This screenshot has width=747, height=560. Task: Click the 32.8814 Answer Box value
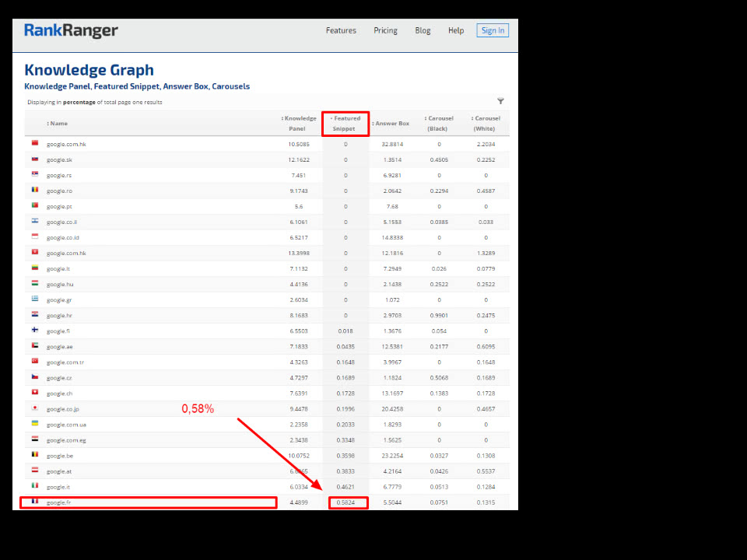(392, 144)
